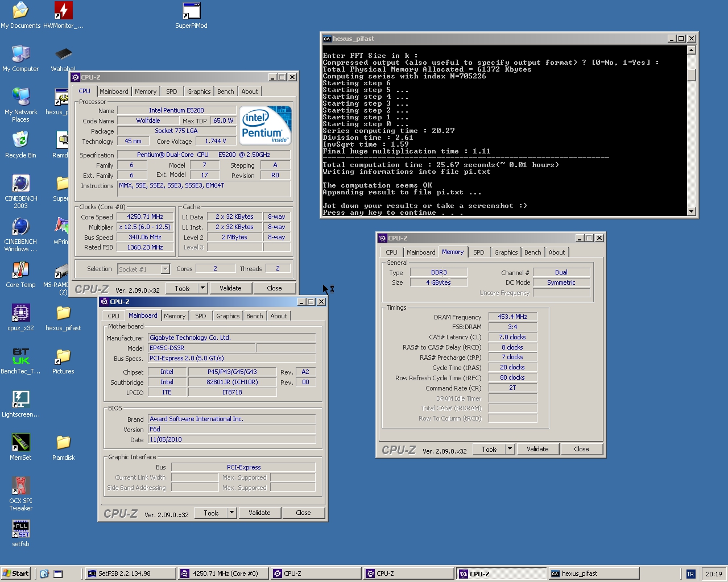Switch to 4250.71 MHz taskbar item
728x582 pixels.
(x=224, y=573)
